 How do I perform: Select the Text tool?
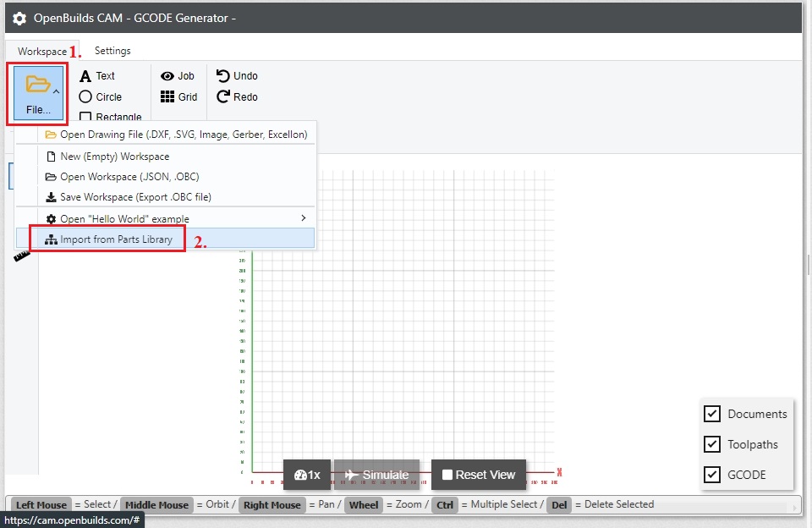[97, 76]
